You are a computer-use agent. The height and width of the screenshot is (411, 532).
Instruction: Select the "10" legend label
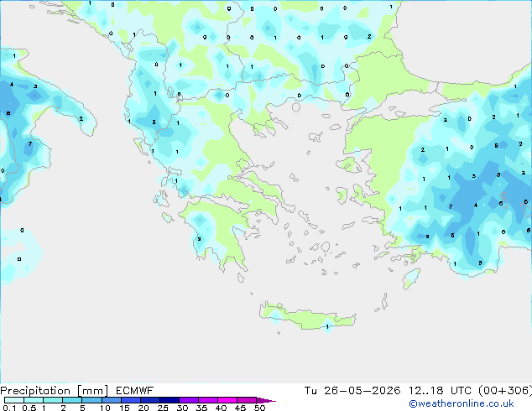(105, 408)
